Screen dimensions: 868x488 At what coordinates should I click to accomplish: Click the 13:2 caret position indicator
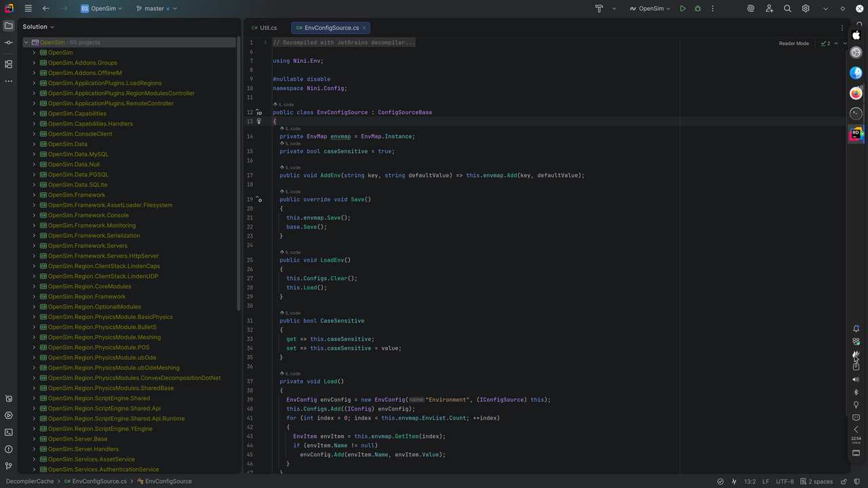pyautogui.click(x=749, y=481)
